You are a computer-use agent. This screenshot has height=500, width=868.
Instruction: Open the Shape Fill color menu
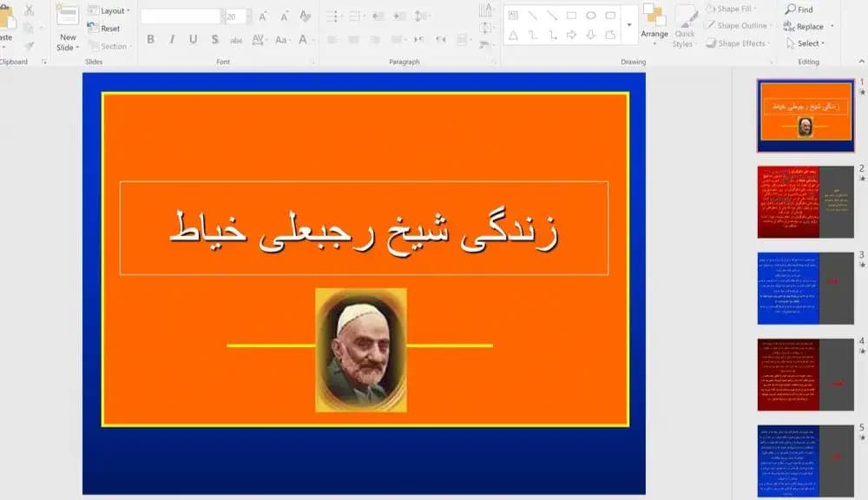tap(731, 9)
